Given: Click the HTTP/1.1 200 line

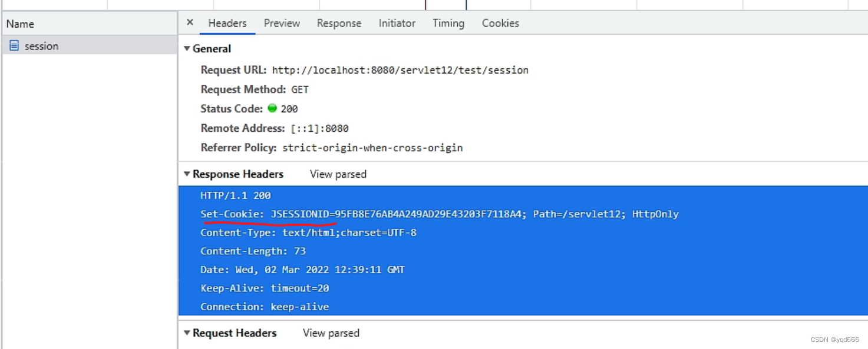Looking at the screenshot, I should pos(236,195).
